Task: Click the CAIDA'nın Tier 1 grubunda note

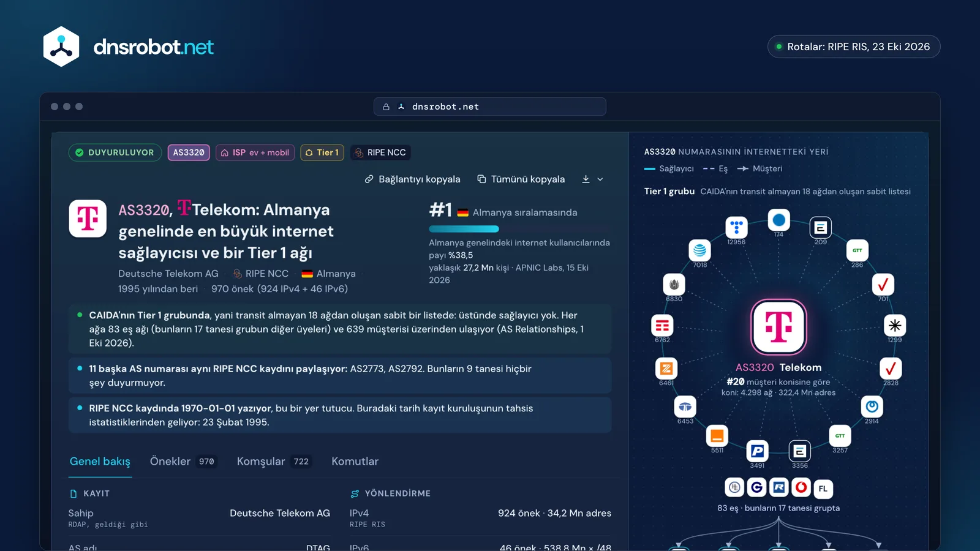Action: click(x=340, y=329)
